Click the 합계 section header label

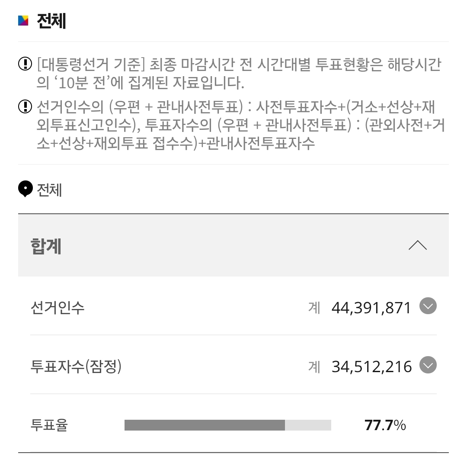(46, 246)
